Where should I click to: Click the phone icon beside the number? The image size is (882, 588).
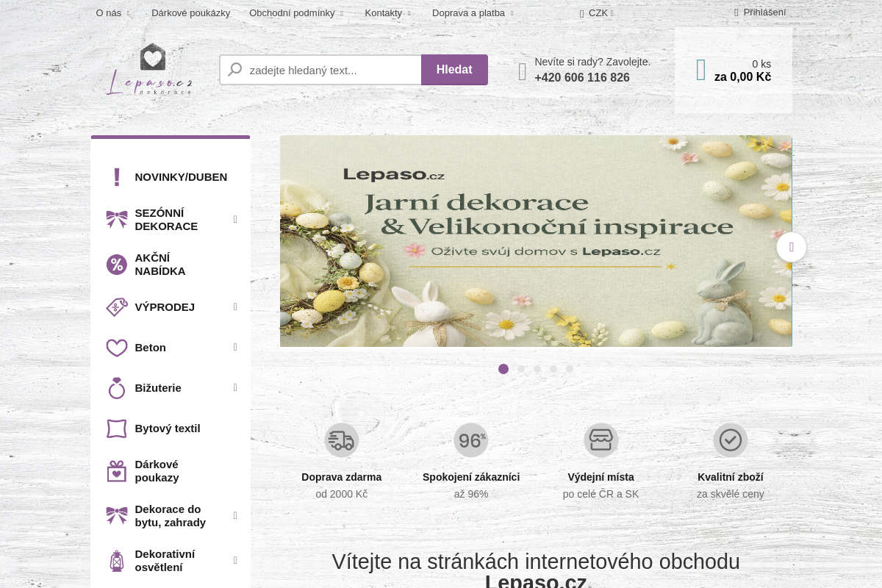tap(523, 71)
